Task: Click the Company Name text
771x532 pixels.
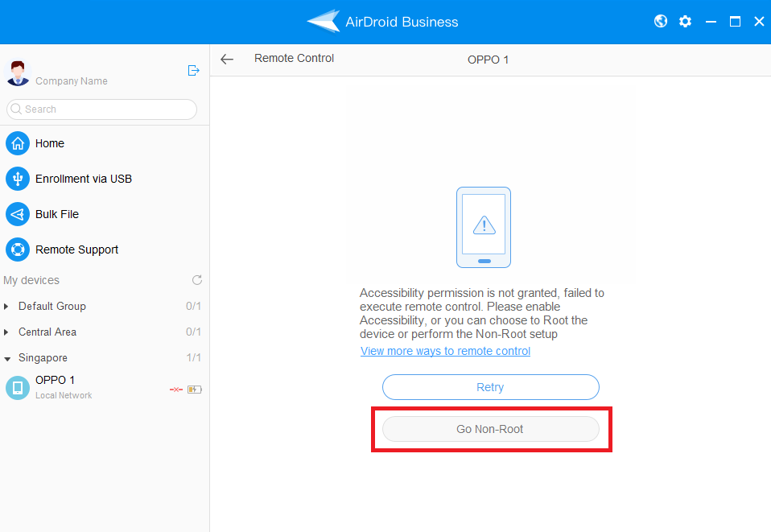Action: tap(72, 81)
